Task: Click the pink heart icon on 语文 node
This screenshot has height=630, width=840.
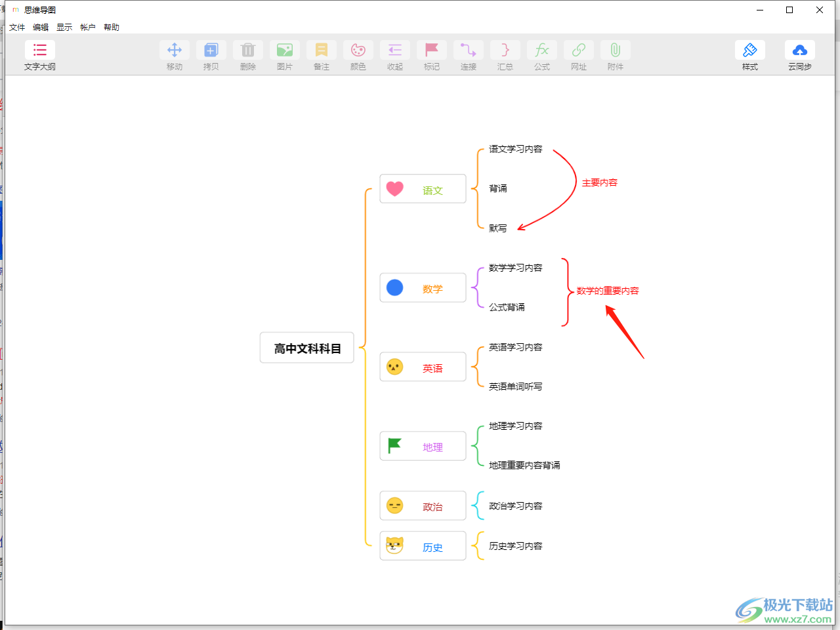Action: 395,189
